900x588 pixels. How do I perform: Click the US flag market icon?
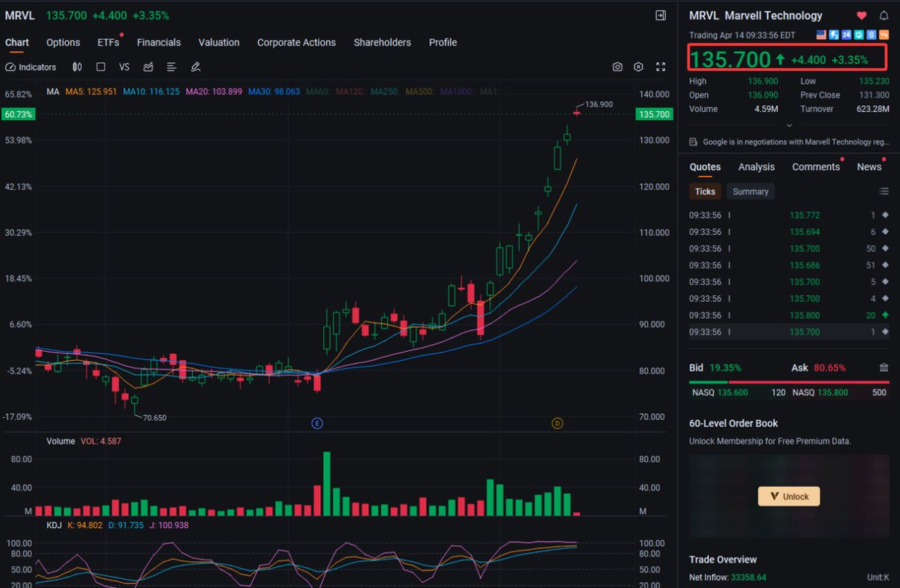pos(820,34)
